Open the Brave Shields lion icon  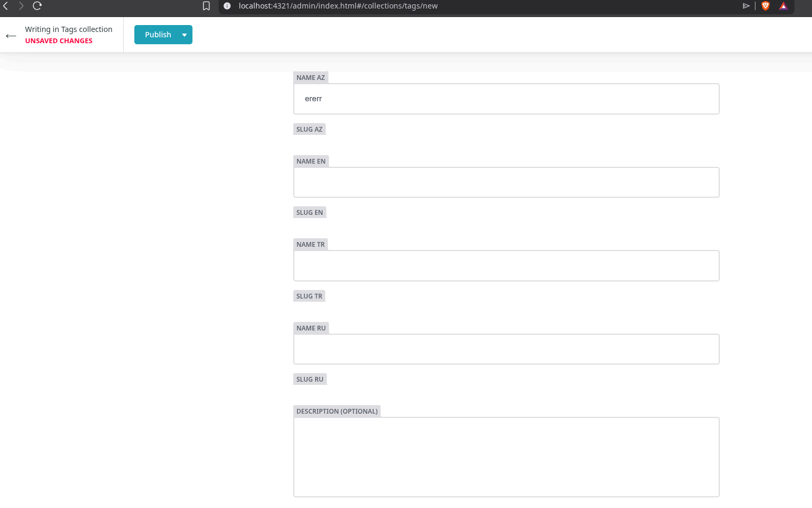point(766,6)
